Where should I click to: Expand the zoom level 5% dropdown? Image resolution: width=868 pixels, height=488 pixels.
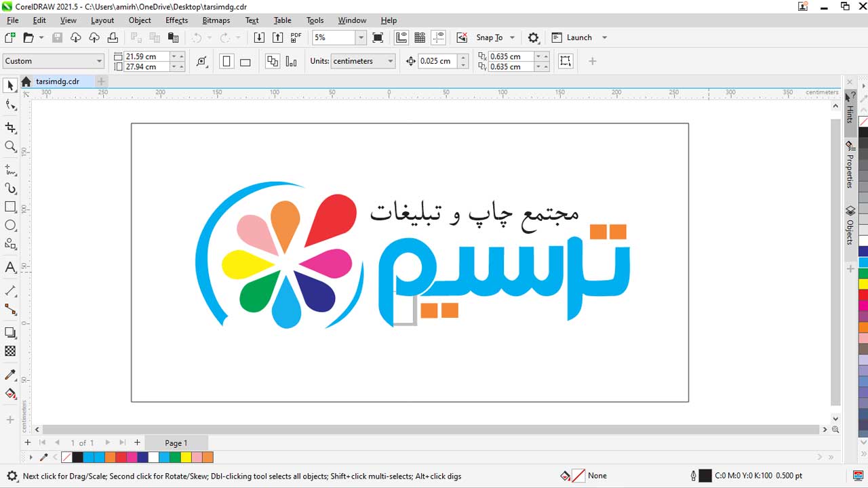tap(361, 38)
